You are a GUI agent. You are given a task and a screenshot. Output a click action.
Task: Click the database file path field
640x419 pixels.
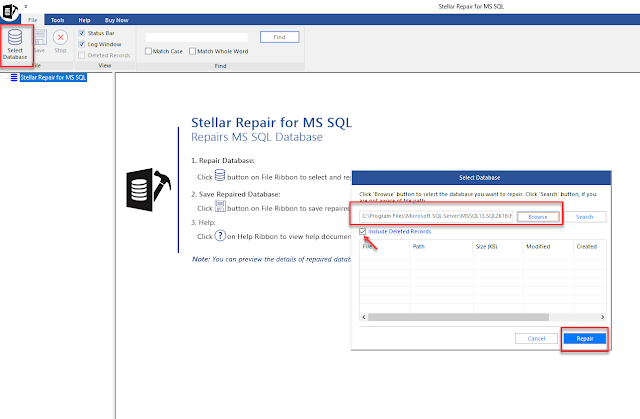[436, 216]
